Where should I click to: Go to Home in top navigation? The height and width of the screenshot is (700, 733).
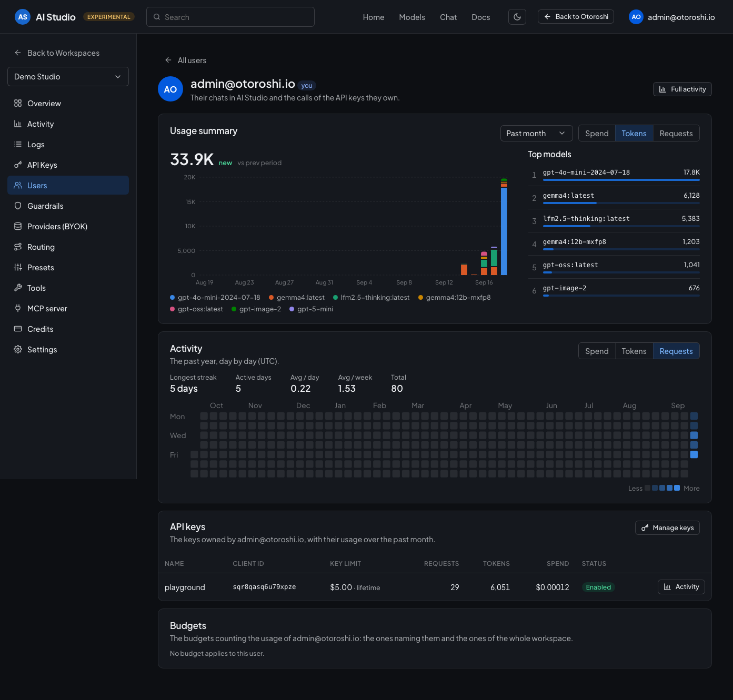(374, 17)
